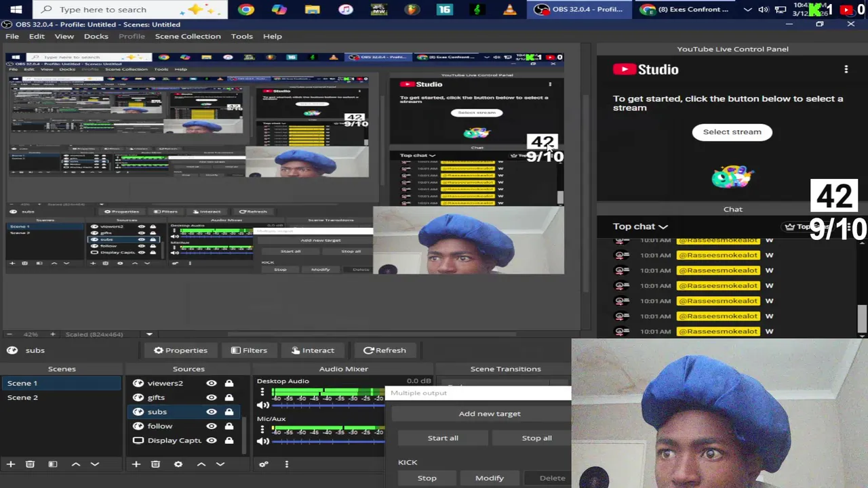Toggle visibility of viewers2 source
This screenshot has height=488, width=868.
[x=212, y=383]
